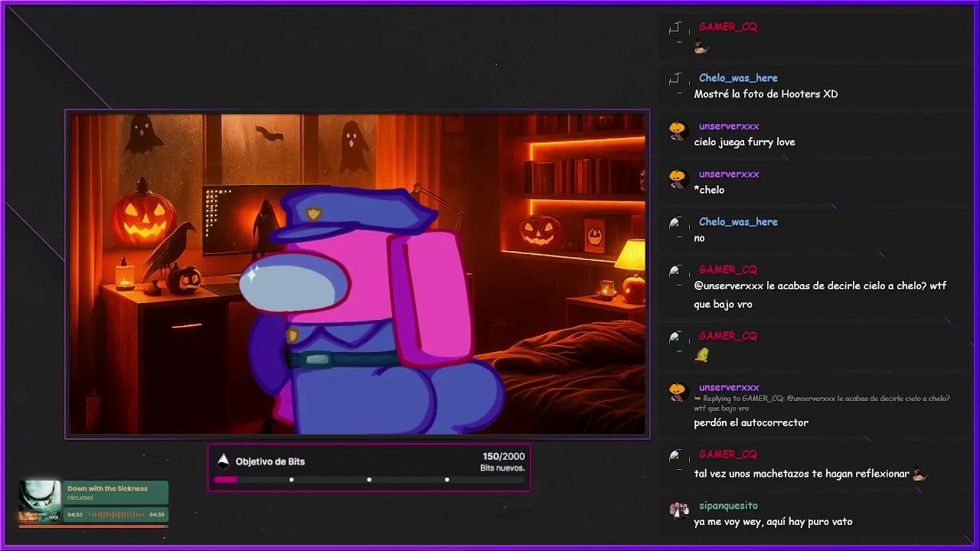Click the elapsed time '04:33'
Viewport: 980px width, 551px height.
75,515
